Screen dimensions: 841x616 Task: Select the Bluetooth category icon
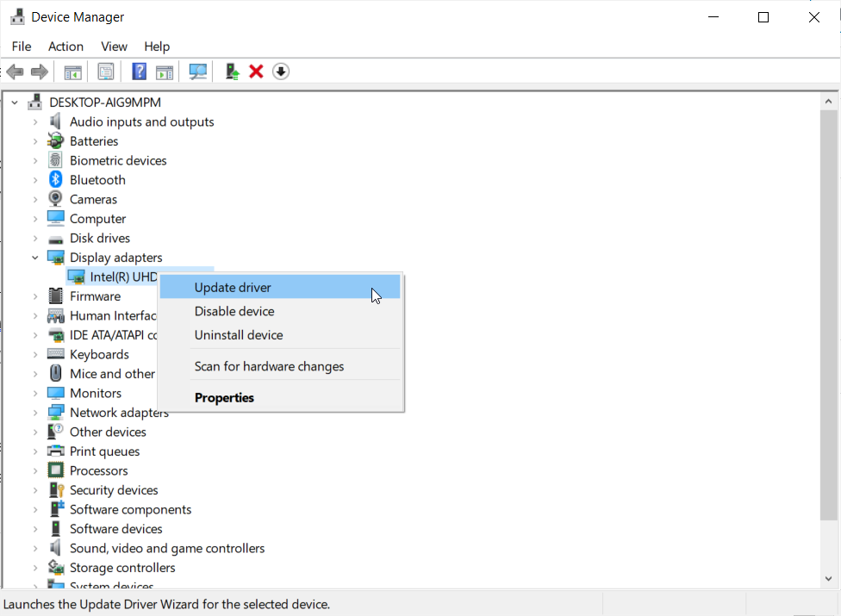56,179
